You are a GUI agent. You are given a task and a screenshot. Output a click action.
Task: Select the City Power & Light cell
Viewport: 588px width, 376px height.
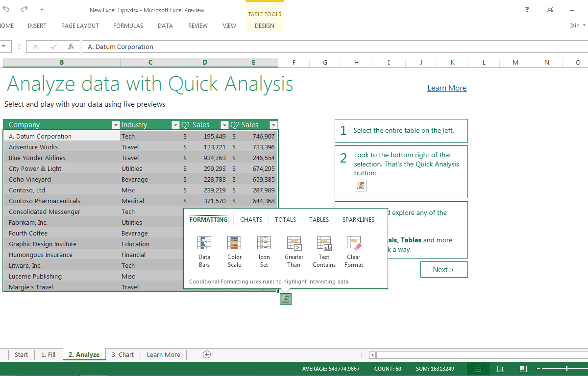pyautogui.click(x=62, y=168)
